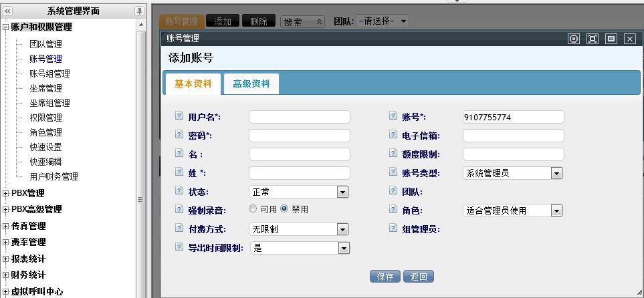Click the 保存 button
The image size is (644, 298).
pos(385,277)
